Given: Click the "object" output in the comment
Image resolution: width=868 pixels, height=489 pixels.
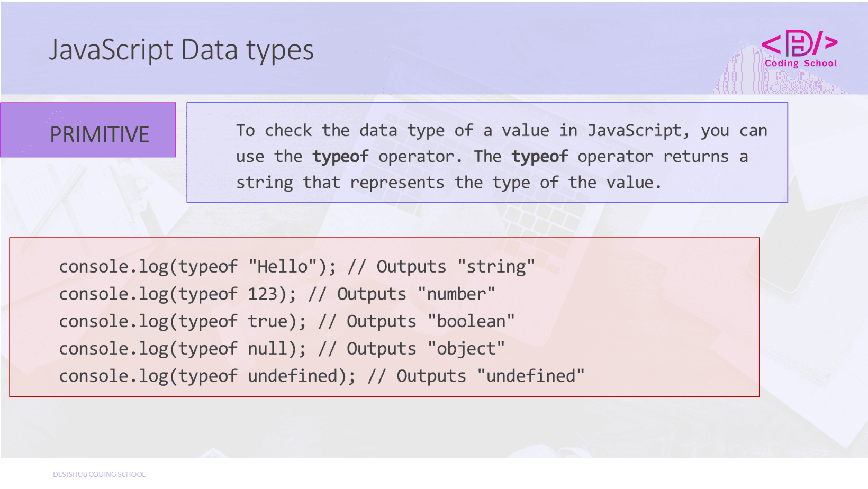Looking at the screenshot, I should click(466, 349).
